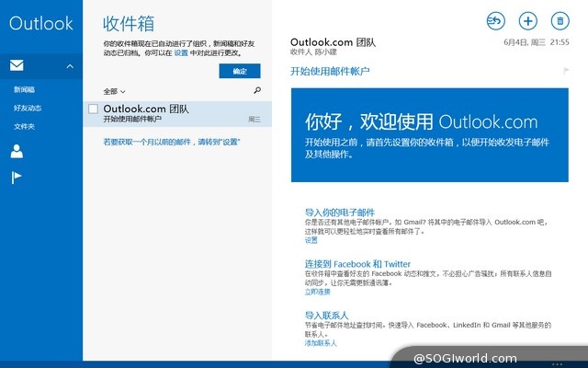Click the 添加联系人 link
Image resolution: width=588 pixels, height=368 pixels.
(x=321, y=343)
